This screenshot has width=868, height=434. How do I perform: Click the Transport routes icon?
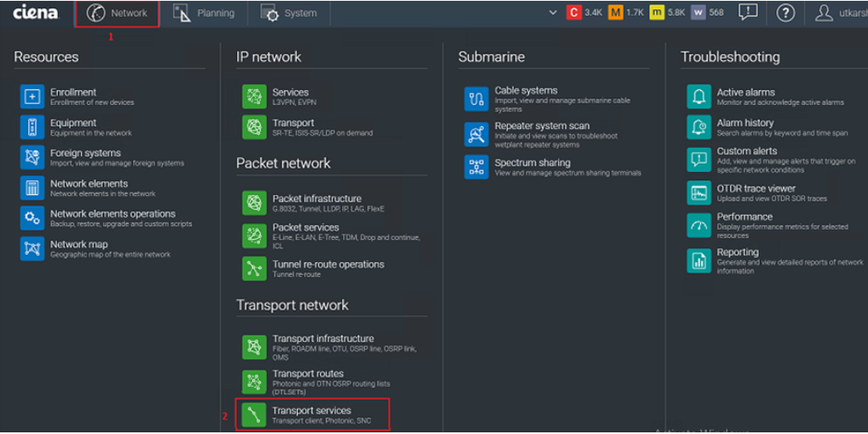[254, 382]
